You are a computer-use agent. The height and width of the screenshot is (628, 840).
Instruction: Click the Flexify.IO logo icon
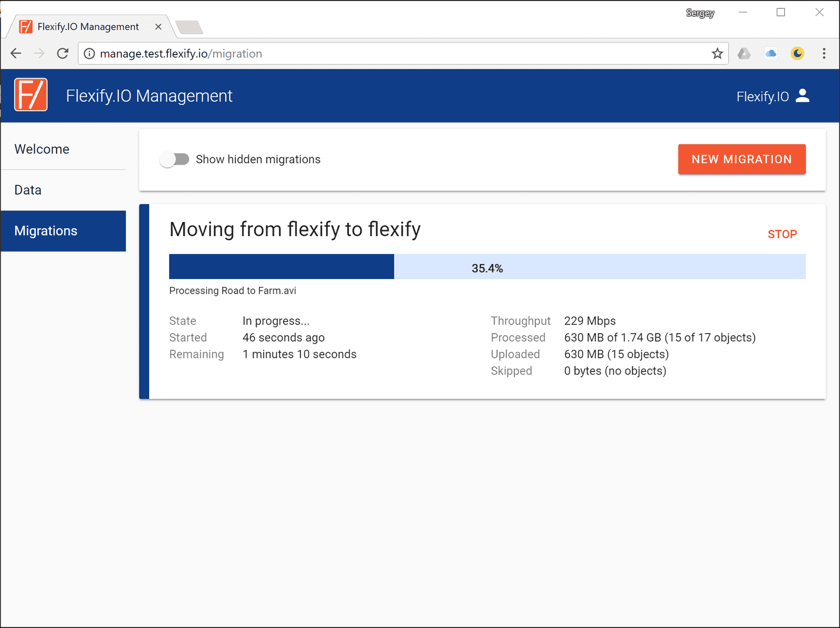30,95
